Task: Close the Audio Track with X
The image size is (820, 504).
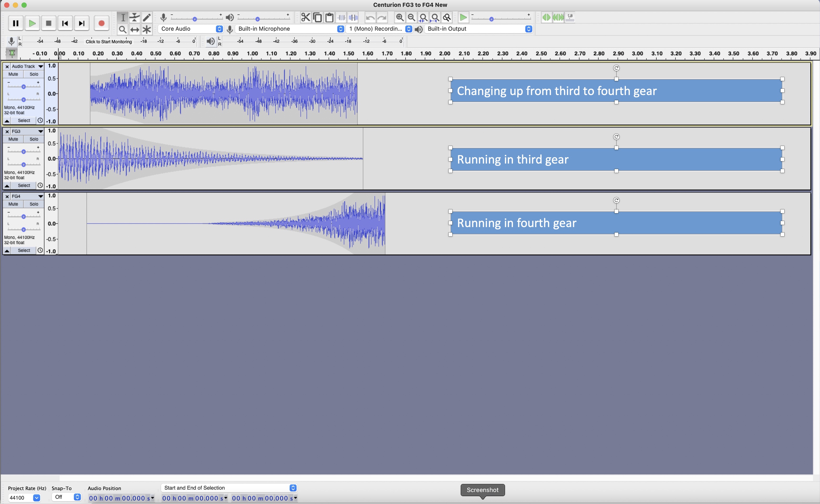Action: point(7,67)
